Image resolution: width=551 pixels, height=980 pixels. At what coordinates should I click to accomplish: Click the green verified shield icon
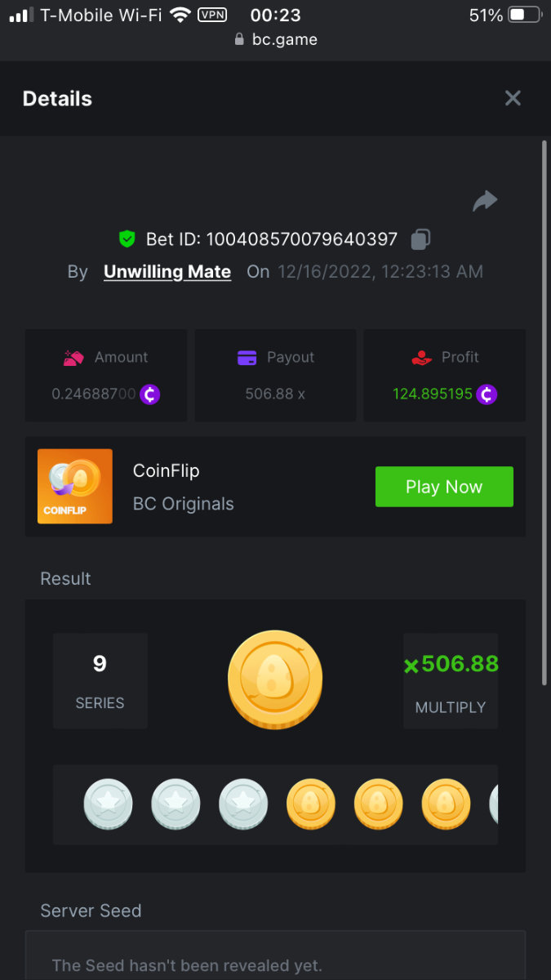point(127,239)
